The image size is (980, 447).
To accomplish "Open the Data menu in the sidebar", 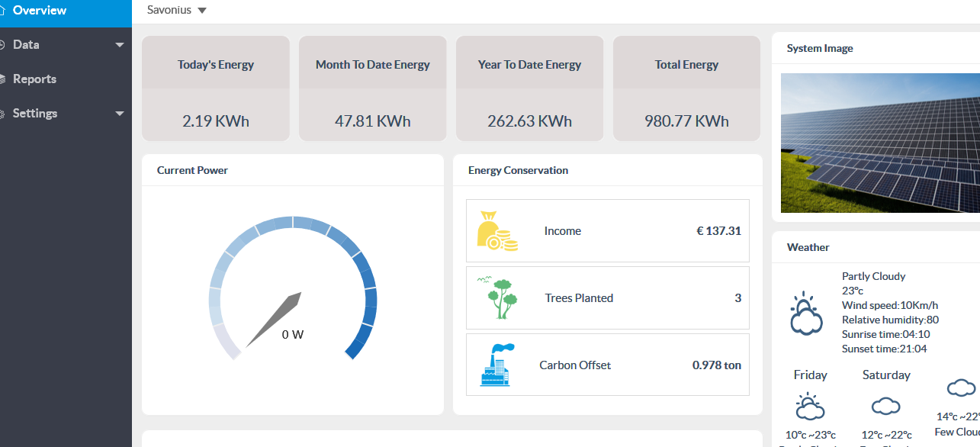I will click(66, 45).
